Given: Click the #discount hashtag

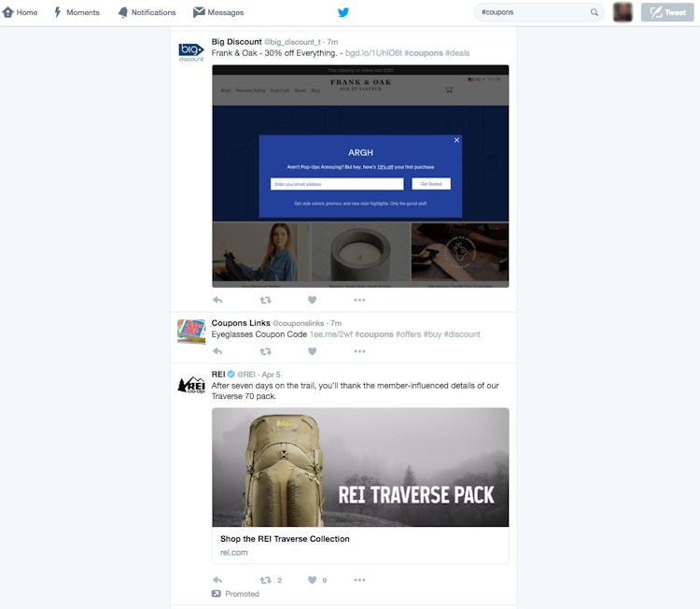Looking at the screenshot, I should pos(462,334).
